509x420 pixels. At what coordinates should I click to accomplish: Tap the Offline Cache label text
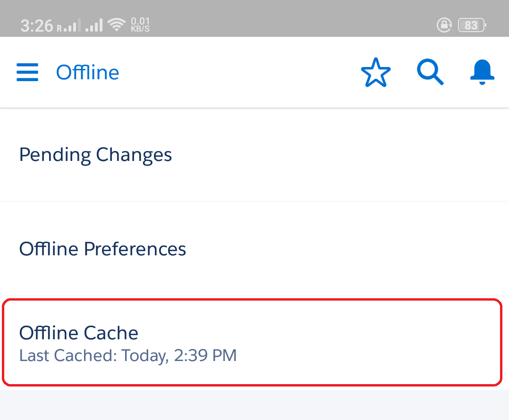click(78, 333)
